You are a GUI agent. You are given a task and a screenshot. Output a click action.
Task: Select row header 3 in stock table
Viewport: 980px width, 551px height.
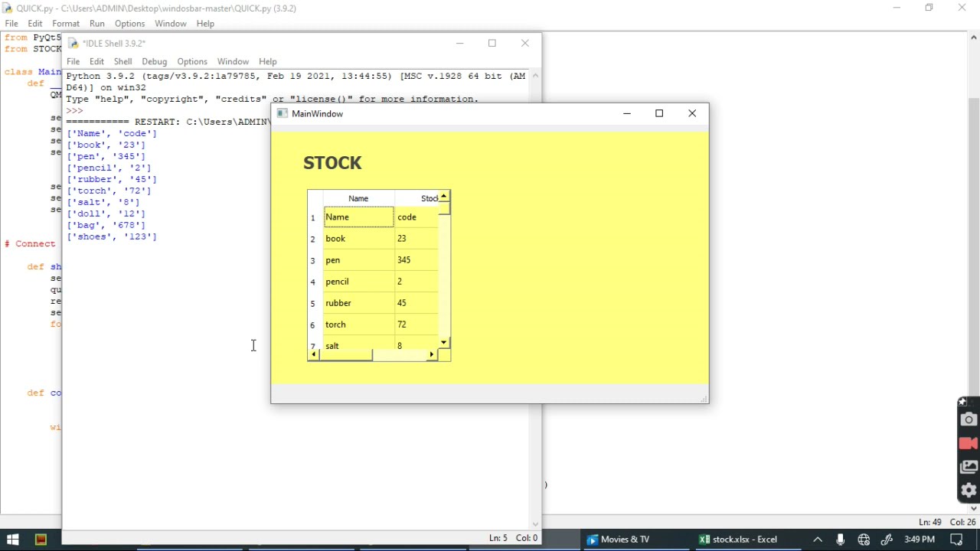[x=315, y=260]
